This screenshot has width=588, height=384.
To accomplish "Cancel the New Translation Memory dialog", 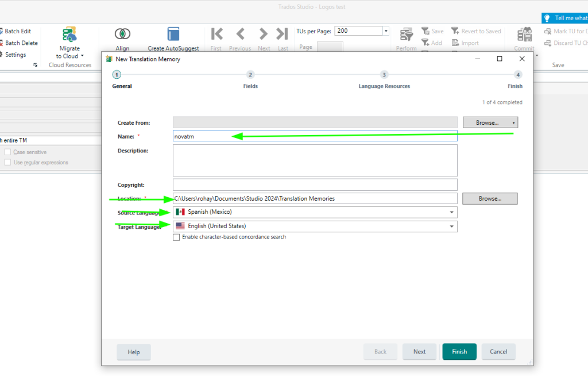I will point(498,352).
